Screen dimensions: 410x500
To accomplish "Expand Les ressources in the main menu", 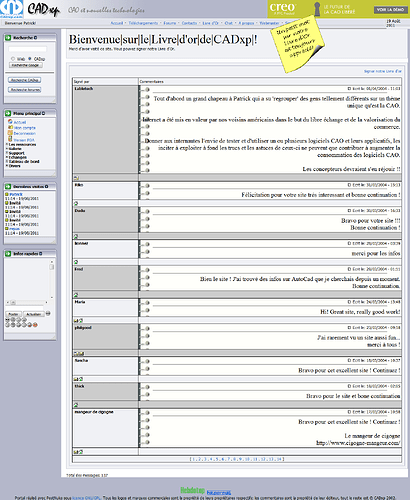I will (22, 144).
